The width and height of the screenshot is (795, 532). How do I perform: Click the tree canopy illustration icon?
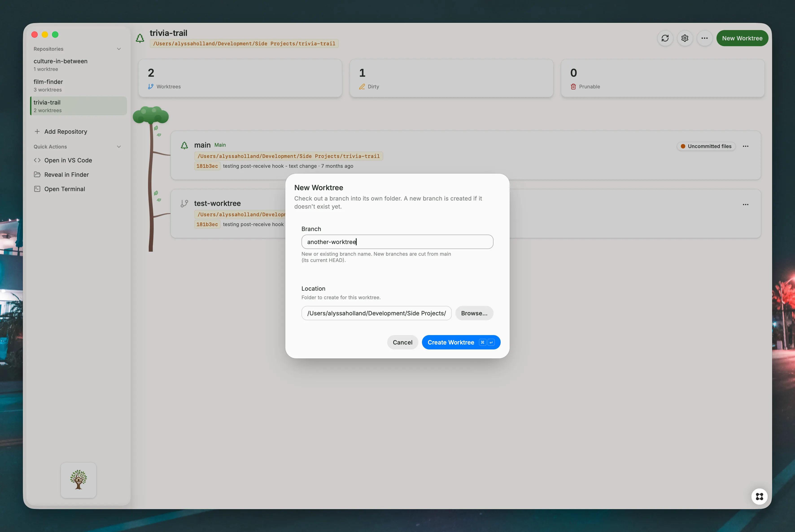point(151,115)
